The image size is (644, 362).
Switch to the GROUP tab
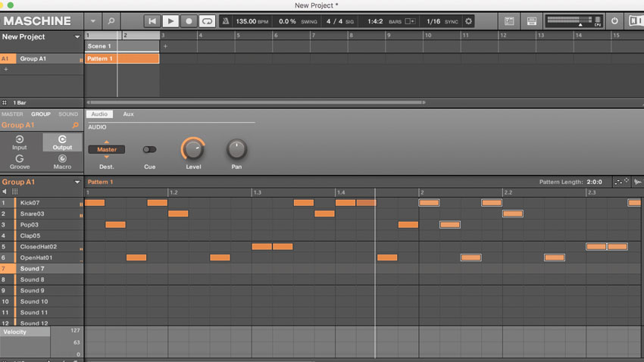tap(41, 114)
